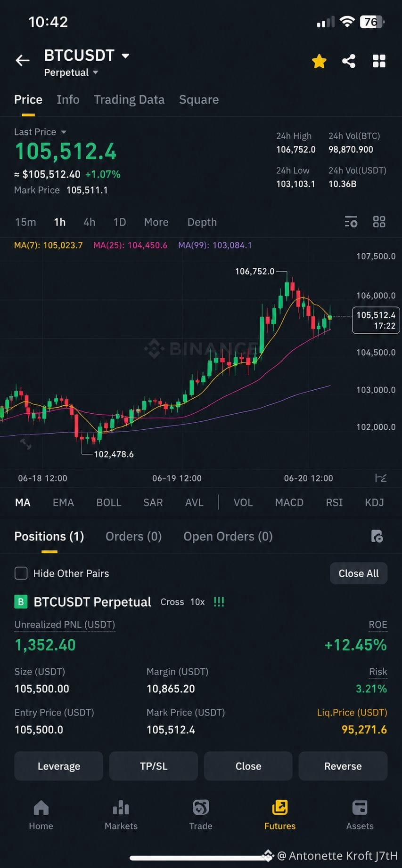Screen dimensions: 402x868
Task: Open chart settings icon
Action: [x=351, y=222]
